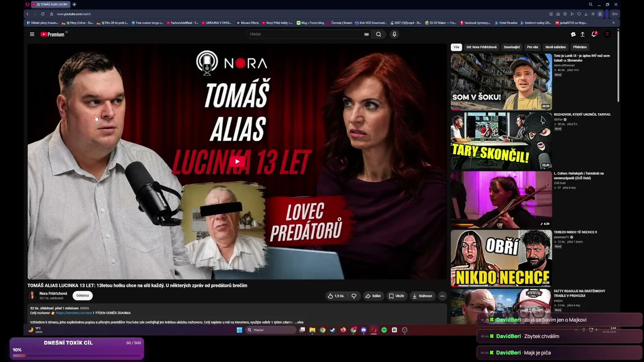
Task: Select the Související filter chip
Action: coord(512,47)
